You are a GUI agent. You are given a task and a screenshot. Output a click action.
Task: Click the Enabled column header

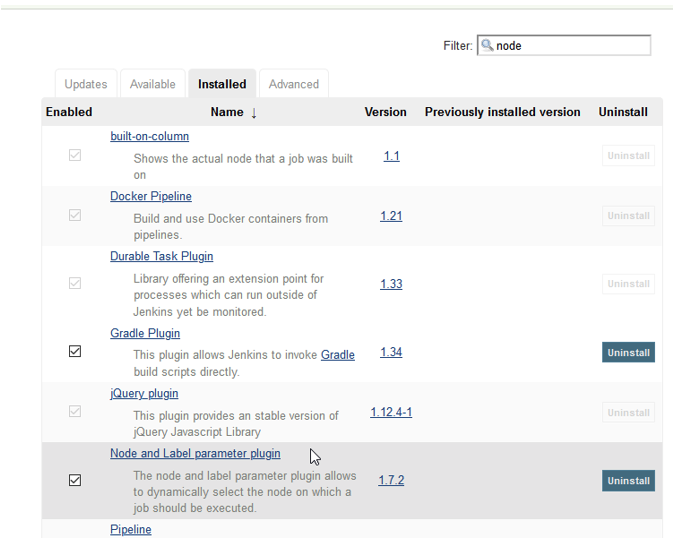(69, 112)
